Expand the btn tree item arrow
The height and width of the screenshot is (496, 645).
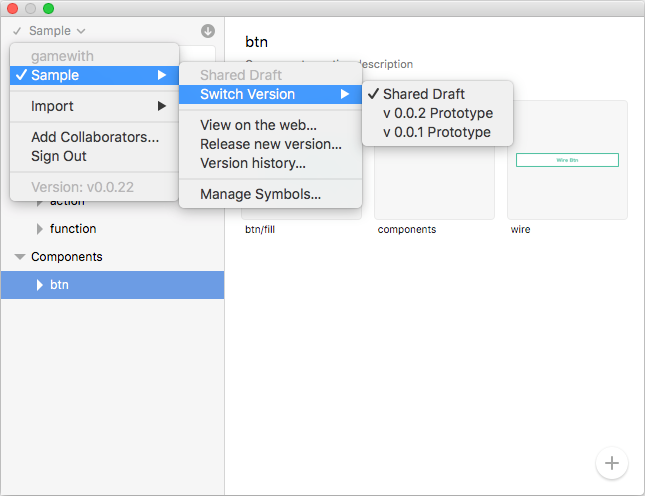coord(39,285)
